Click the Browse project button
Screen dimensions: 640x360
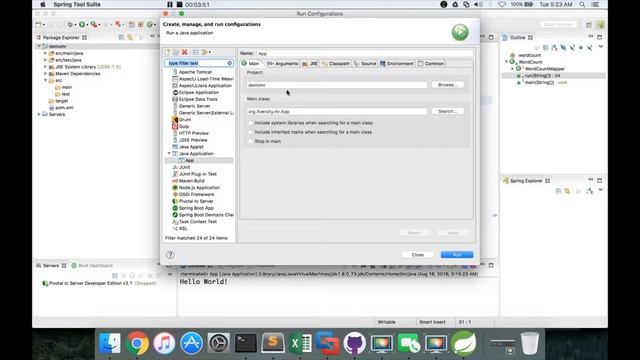(x=447, y=85)
